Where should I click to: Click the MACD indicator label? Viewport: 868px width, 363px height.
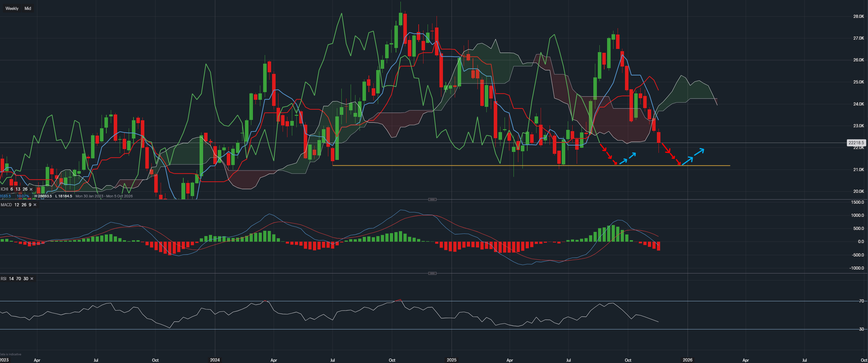6,205
